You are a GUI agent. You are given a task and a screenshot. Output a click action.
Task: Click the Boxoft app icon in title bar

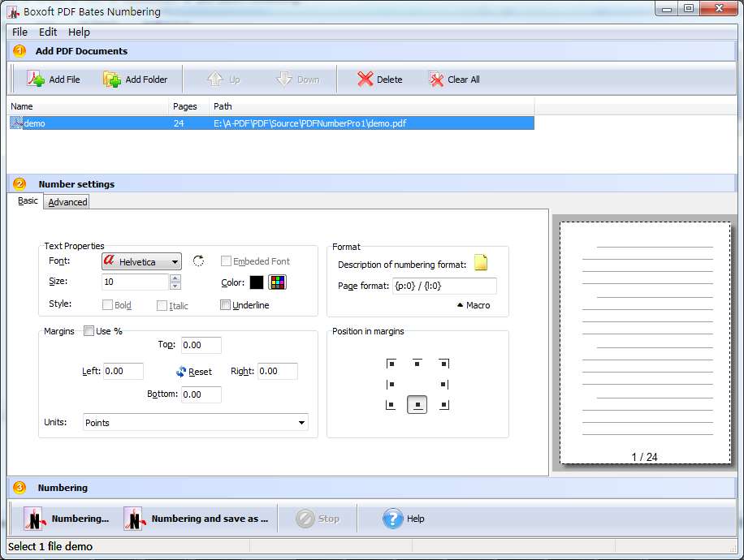pos(13,12)
